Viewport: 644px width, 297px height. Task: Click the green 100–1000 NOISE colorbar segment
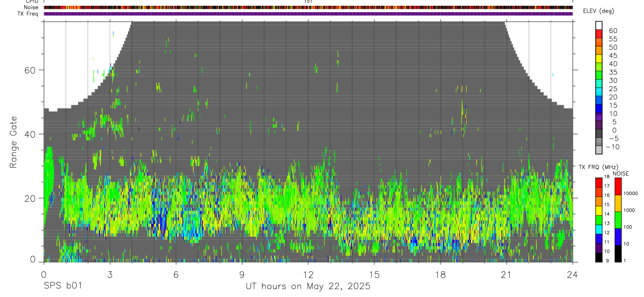[618, 220]
